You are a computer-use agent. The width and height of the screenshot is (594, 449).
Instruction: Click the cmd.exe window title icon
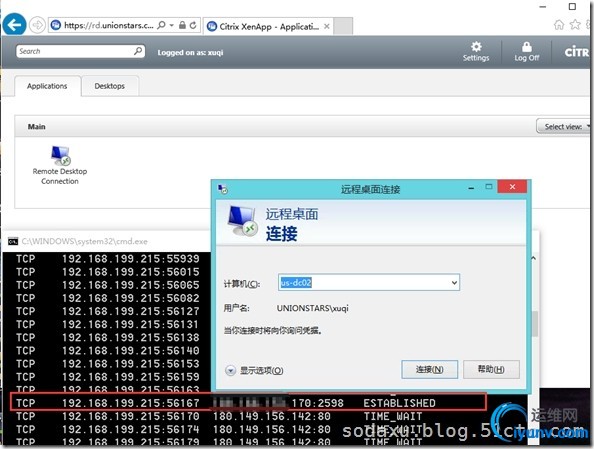click(13, 241)
